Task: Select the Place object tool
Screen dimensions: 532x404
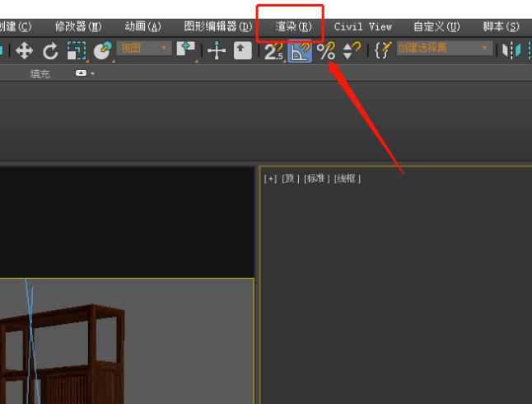Action: point(102,51)
